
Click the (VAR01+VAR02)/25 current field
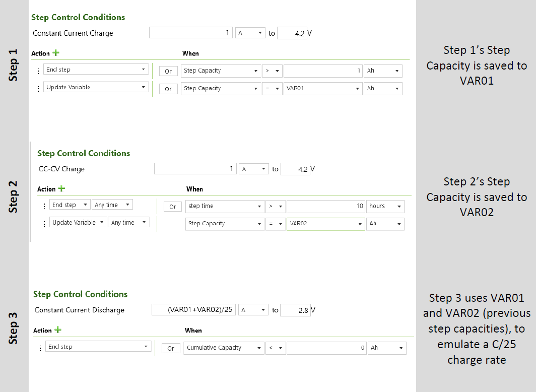[193, 310]
